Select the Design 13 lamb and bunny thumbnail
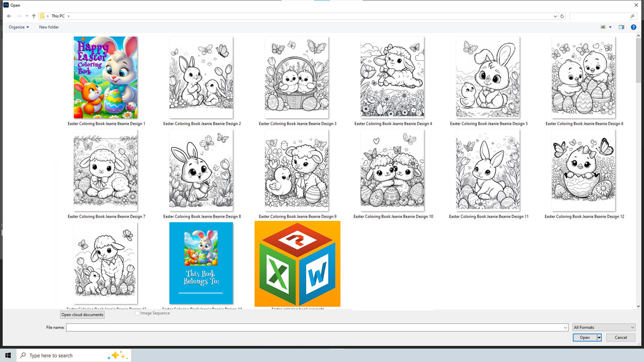The width and height of the screenshot is (644, 362). [106, 263]
